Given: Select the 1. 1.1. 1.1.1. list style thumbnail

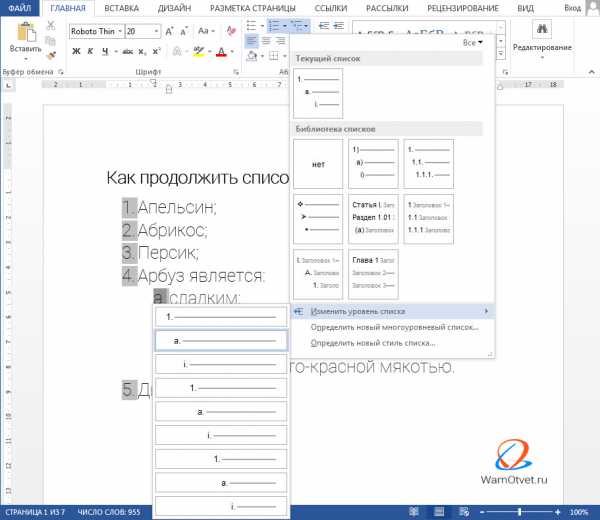Looking at the screenshot, I should click(429, 164).
